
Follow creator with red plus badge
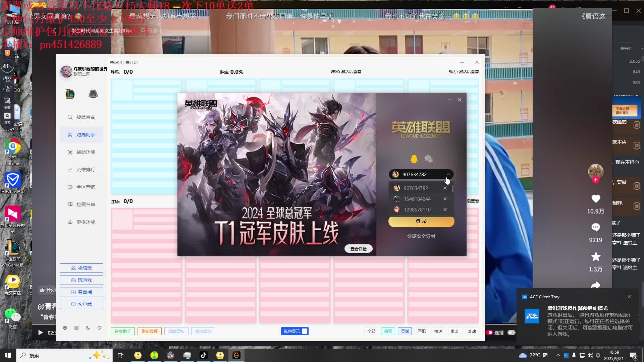point(596,180)
